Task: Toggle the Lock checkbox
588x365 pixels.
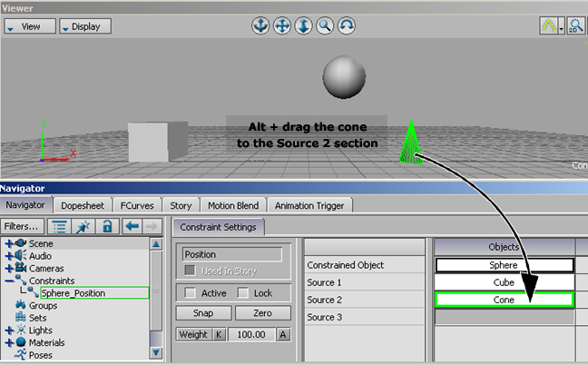Action: coord(242,293)
